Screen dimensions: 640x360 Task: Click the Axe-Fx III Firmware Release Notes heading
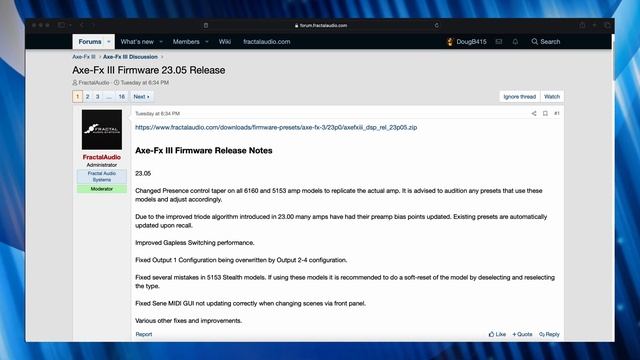[204, 151]
